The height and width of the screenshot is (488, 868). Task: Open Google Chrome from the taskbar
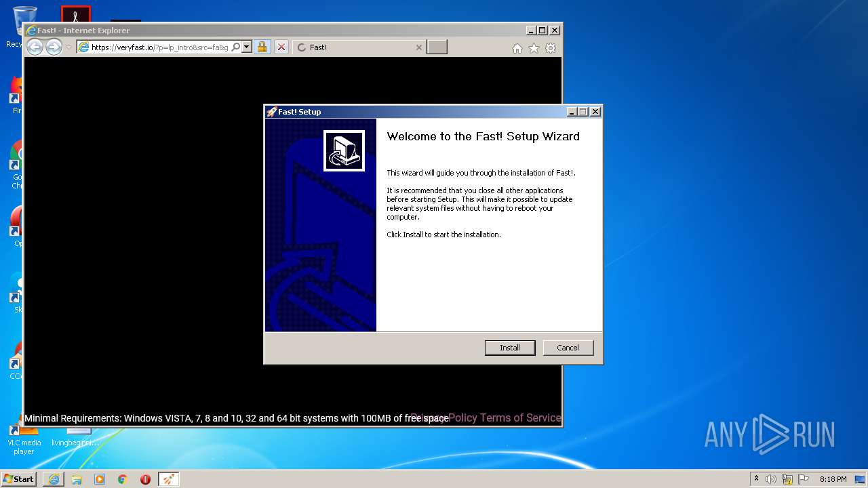[123, 479]
